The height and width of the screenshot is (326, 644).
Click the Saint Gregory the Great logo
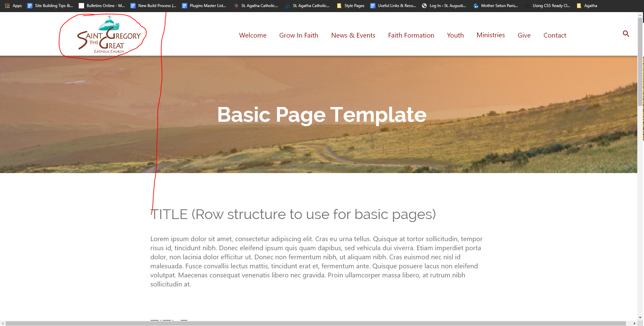click(x=109, y=35)
